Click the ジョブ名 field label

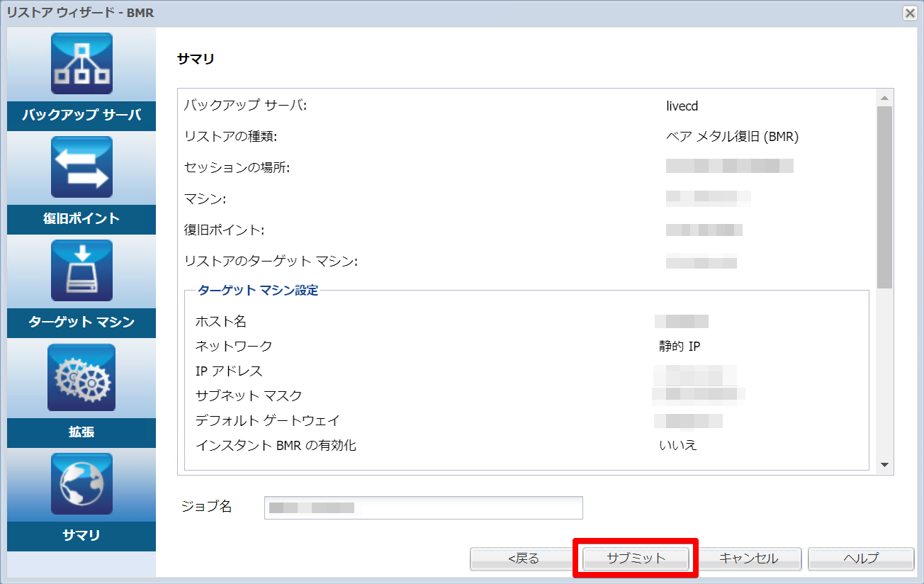[x=206, y=507]
